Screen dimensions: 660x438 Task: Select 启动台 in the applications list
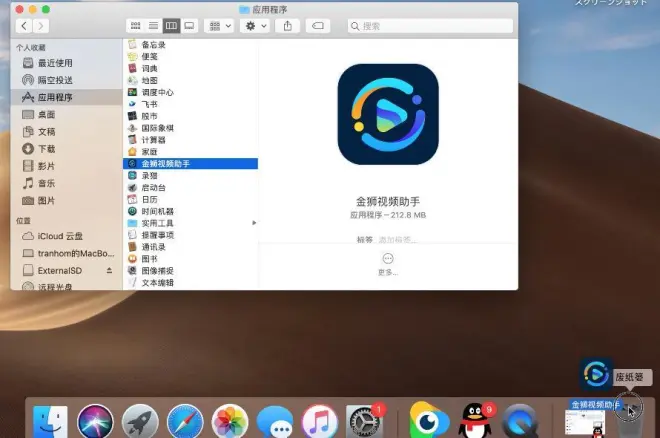click(x=190, y=187)
